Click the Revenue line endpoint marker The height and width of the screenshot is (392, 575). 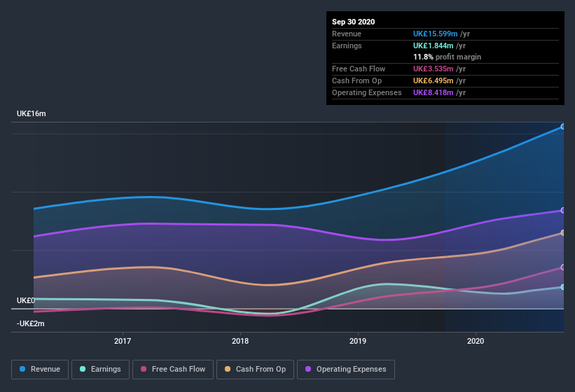pyautogui.click(x=563, y=127)
